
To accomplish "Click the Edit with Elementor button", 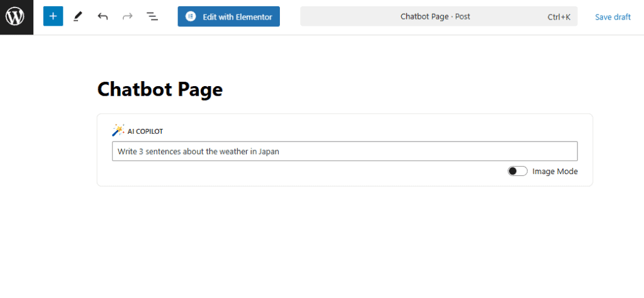I will pos(229,16).
